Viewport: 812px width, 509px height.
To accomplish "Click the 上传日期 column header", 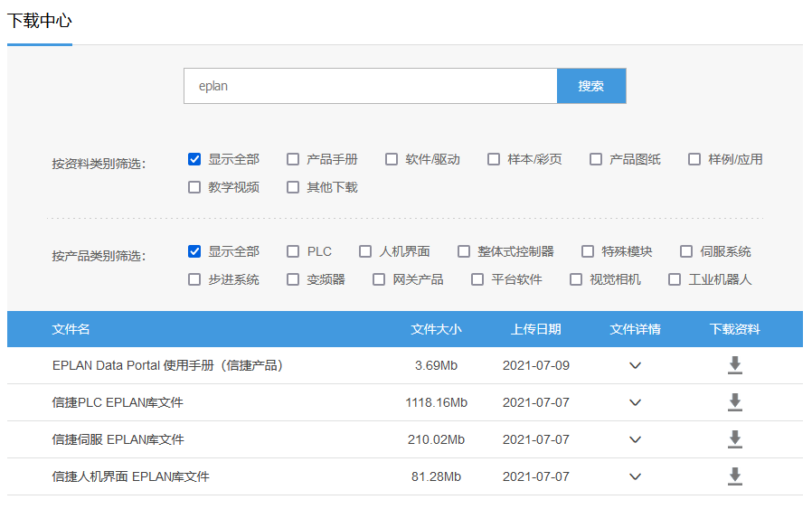I will [536, 329].
